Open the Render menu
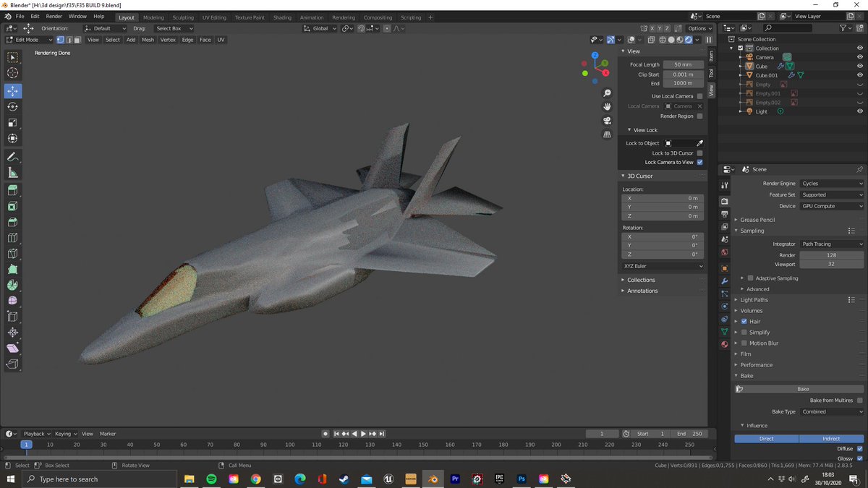The height and width of the screenshot is (488, 868). point(54,16)
